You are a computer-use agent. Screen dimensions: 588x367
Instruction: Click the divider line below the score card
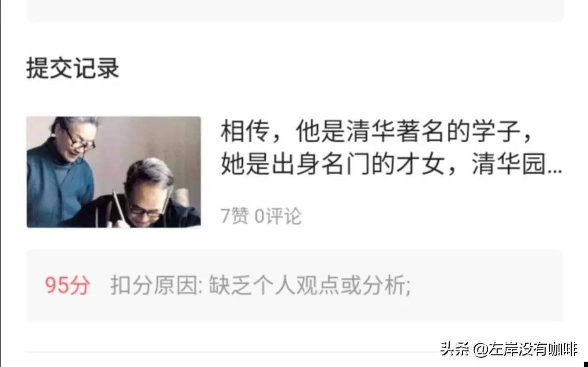[295, 352]
